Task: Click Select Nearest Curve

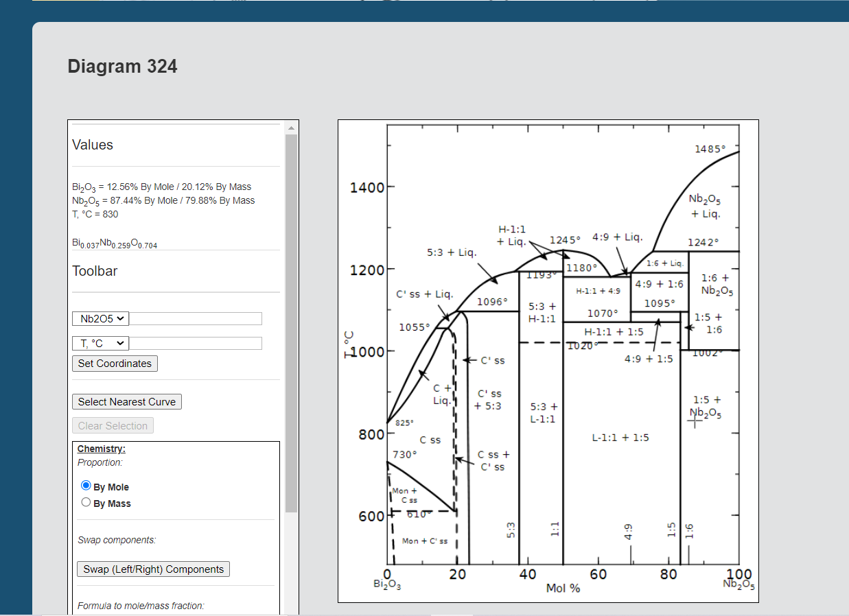Action: [x=127, y=402]
